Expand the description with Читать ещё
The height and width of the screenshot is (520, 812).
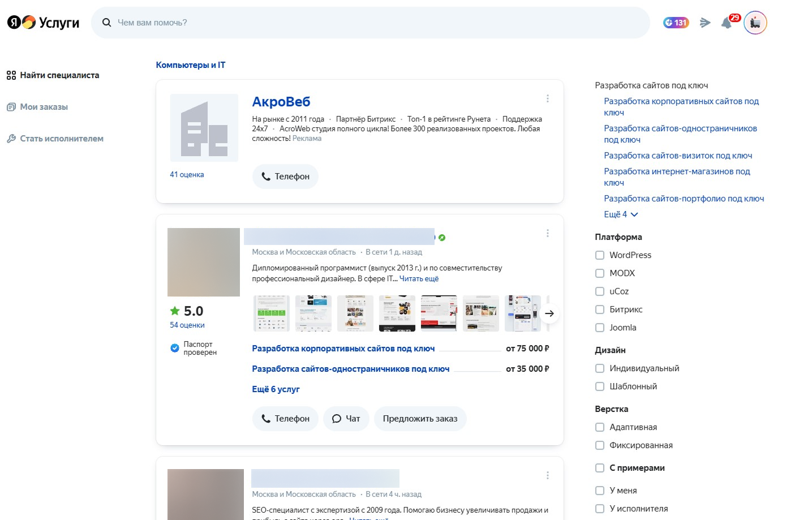419,279
